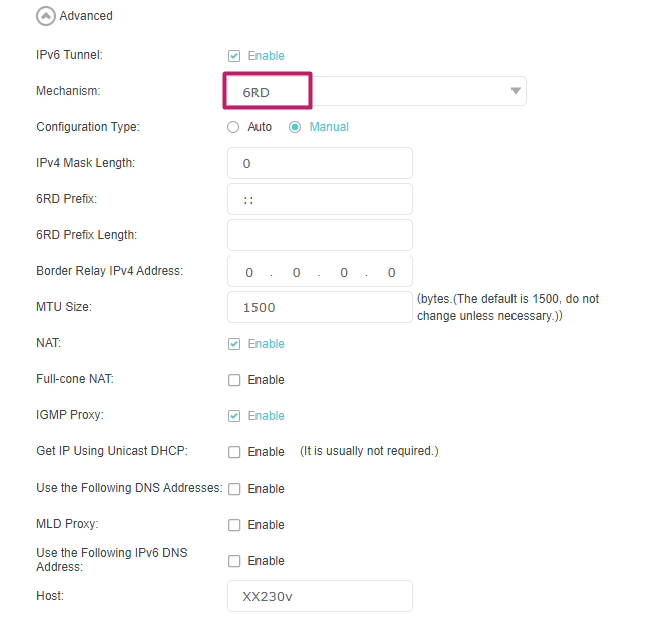The height and width of the screenshot is (629, 653).
Task: Disable the NAT checkbox
Action: pyautogui.click(x=234, y=344)
